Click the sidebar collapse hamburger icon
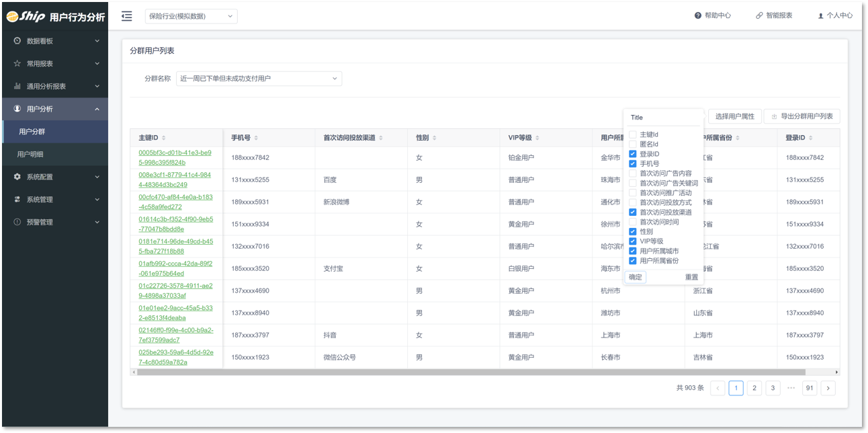 126,15
